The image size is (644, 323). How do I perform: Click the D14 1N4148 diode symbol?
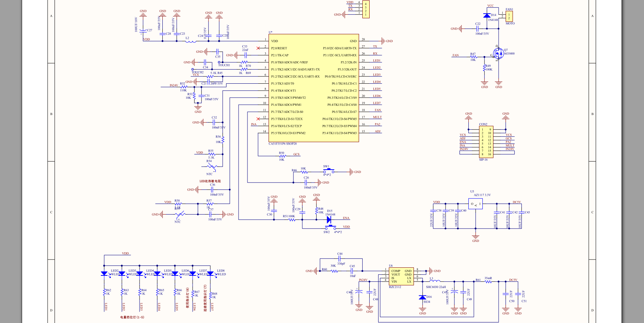(x=486, y=15)
